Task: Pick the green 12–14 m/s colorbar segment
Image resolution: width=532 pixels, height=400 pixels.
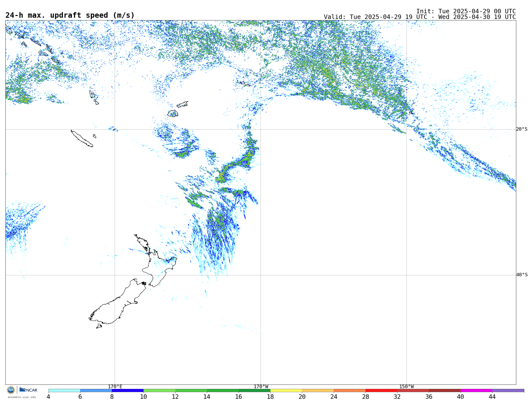Action: 191,390
